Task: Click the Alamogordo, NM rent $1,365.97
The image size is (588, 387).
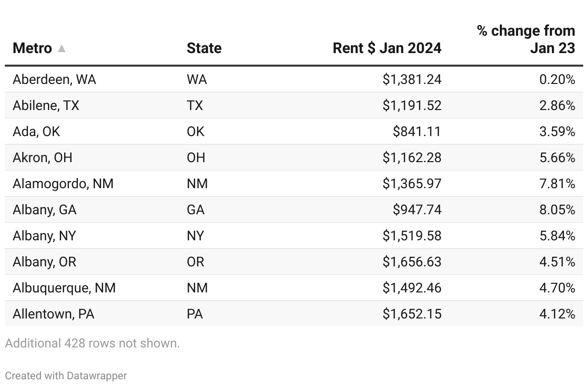Action: click(412, 183)
